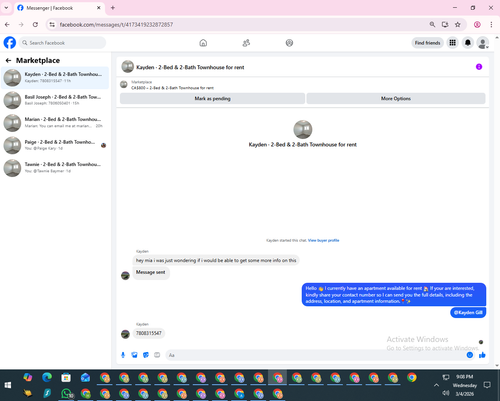This screenshot has width=500, height=401.
Task: Open conversation information purple icon
Action: 479,67
